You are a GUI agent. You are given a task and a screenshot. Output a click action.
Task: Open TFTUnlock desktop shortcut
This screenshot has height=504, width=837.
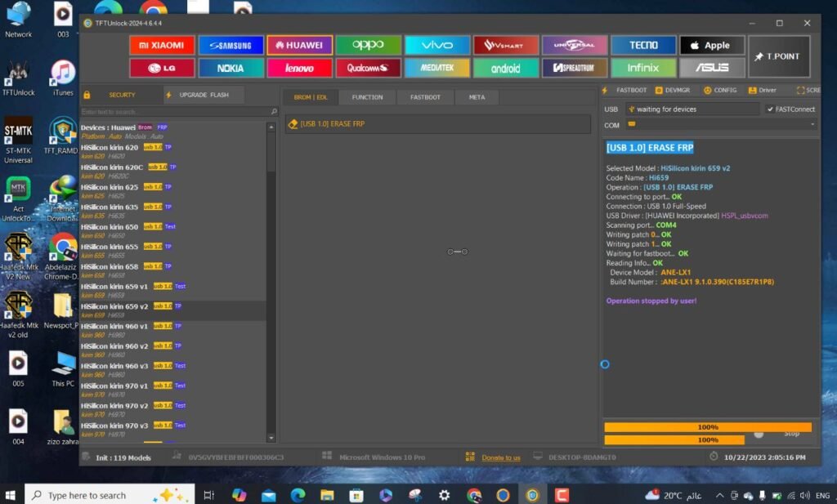tap(18, 78)
